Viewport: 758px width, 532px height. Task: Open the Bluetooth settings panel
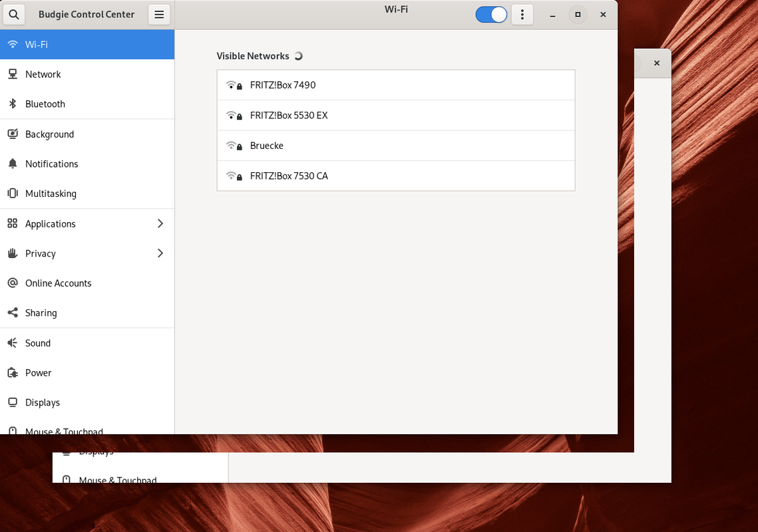click(87, 104)
